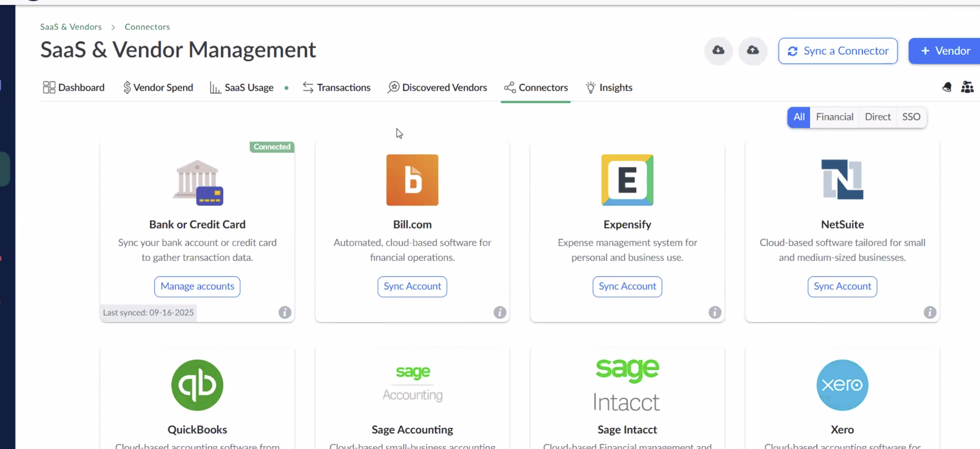Filter connectors by Direct
Image resolution: width=980 pixels, height=449 pixels.
pos(877,117)
